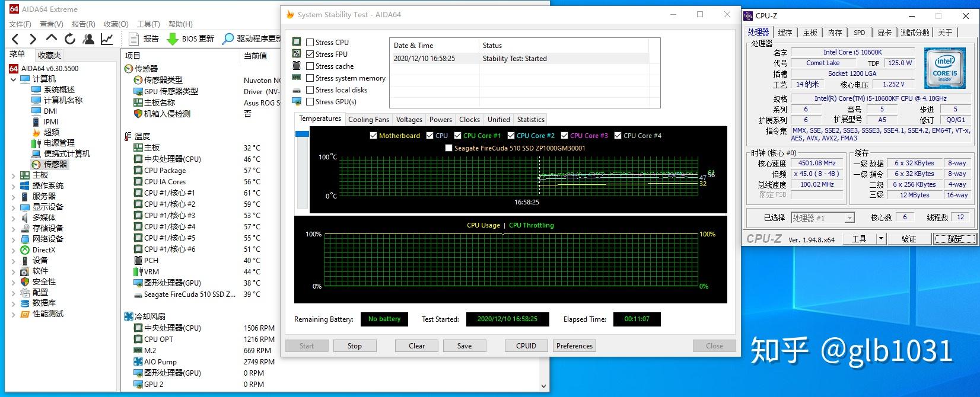Screen dimensions: 980x397
Task: Click the 验证 button in CPU-Z
Action: (909, 239)
